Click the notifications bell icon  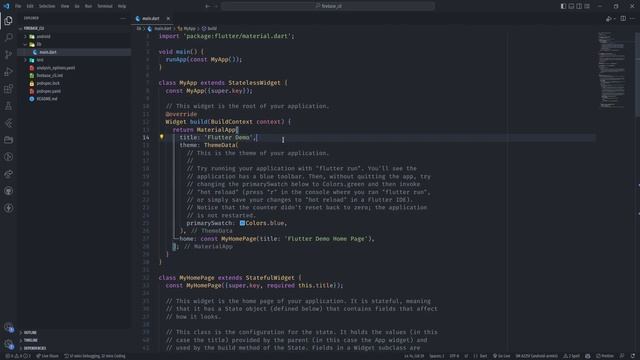(633, 356)
